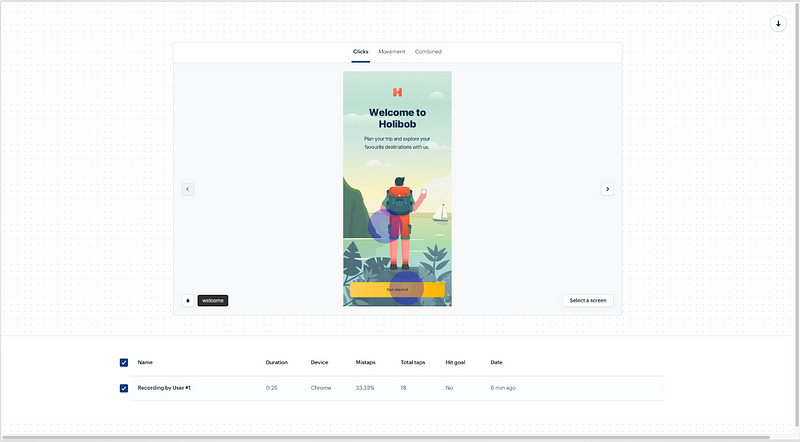Toggle the select-all checkbox beside Name

pos(124,362)
